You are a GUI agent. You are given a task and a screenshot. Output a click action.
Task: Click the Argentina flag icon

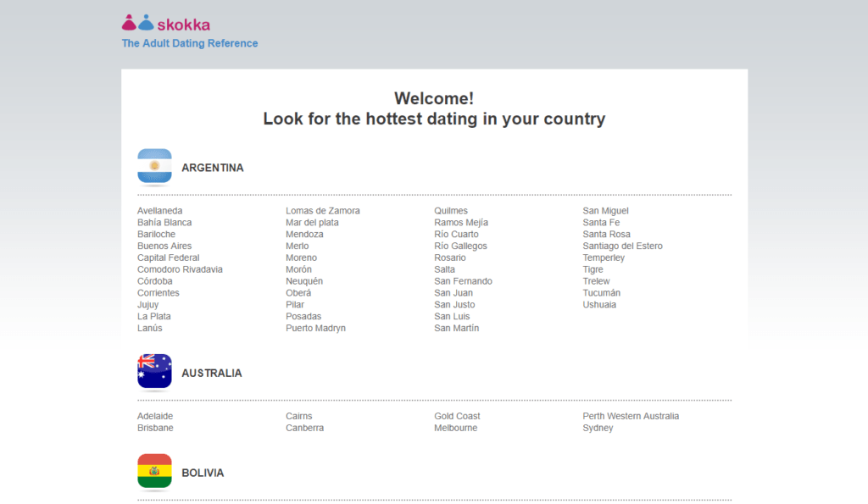coord(154,166)
